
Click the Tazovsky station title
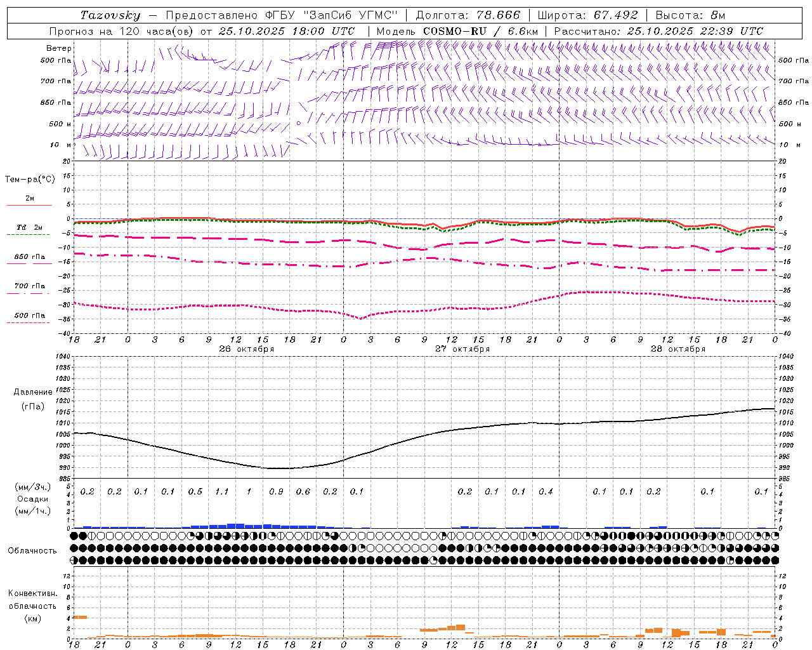[x=110, y=15]
